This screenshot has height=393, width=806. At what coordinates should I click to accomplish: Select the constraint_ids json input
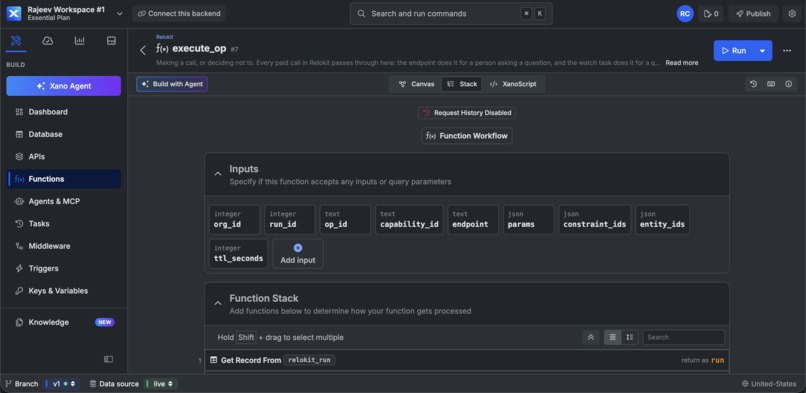tap(595, 219)
